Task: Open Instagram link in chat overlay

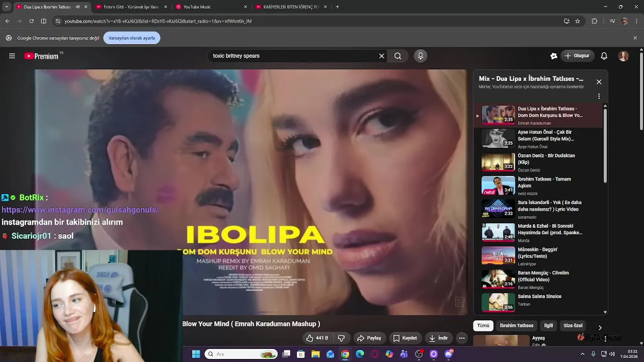Action: (80, 210)
